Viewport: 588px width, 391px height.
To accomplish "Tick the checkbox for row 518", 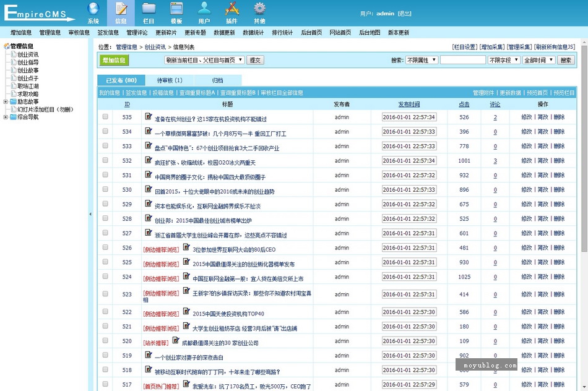I will [105, 369].
